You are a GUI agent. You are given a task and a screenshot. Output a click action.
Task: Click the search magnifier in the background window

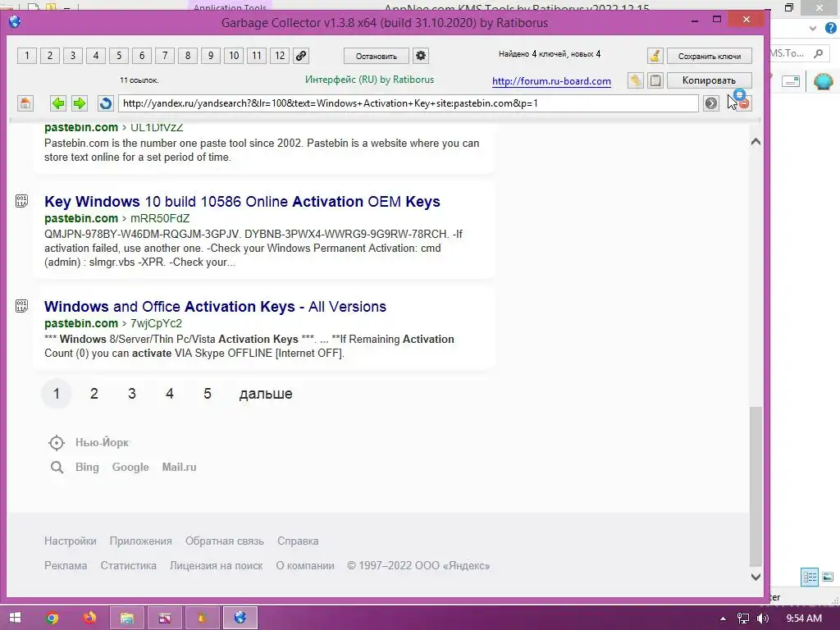coord(818,53)
